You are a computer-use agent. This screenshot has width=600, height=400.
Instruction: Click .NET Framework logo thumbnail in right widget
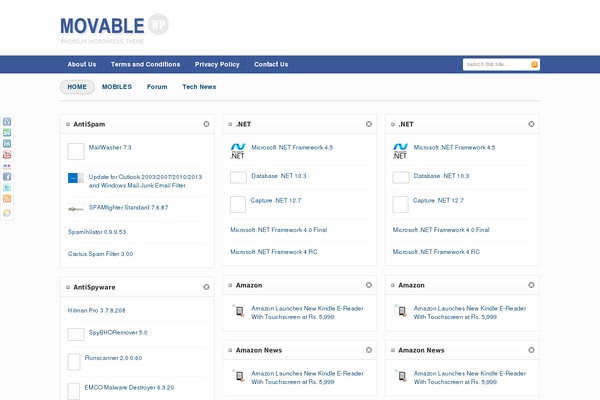(400, 151)
